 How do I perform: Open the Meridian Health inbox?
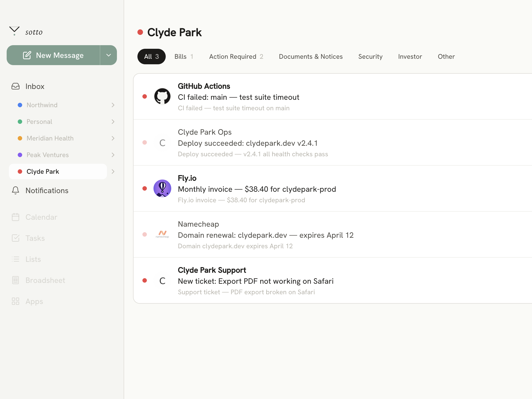point(50,138)
